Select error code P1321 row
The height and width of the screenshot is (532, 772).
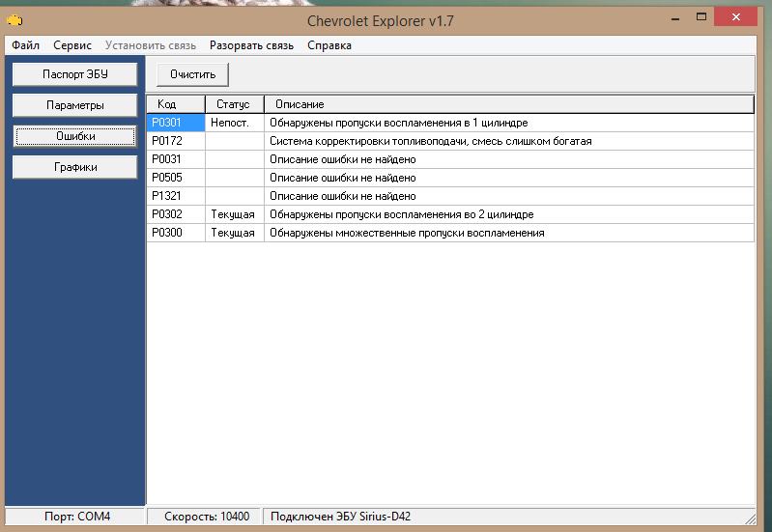(450, 196)
